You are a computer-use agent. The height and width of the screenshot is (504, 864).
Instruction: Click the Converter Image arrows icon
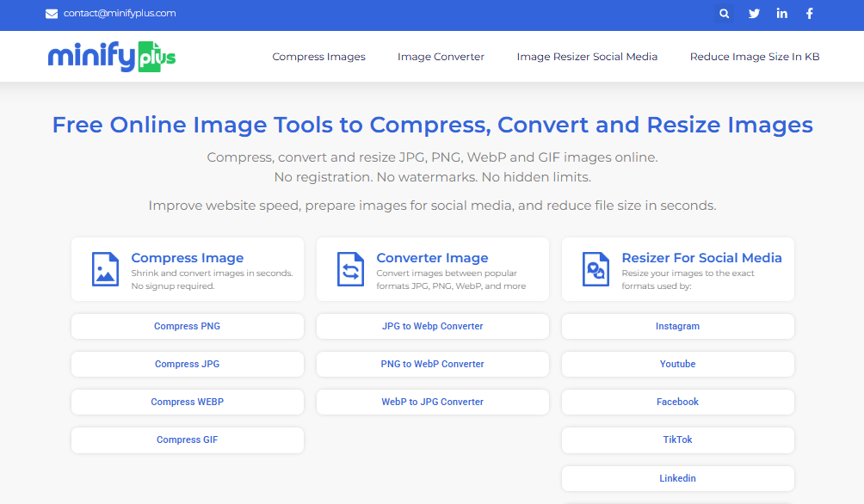coord(349,268)
